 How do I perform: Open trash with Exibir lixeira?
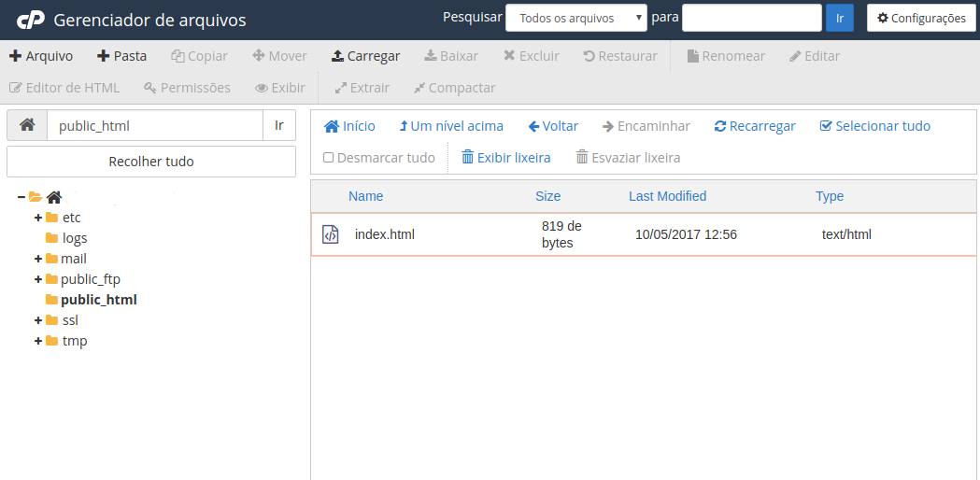tap(505, 158)
